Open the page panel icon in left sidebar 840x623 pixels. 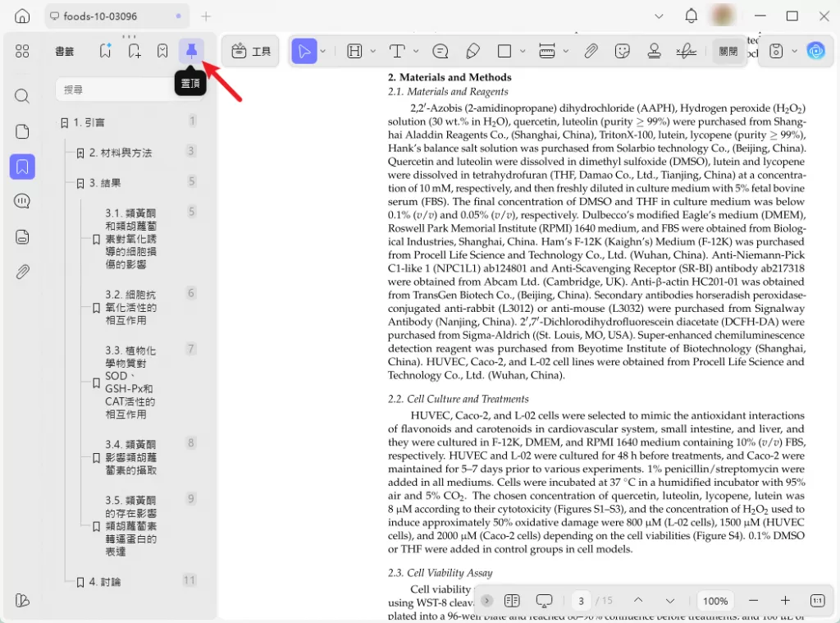pyautogui.click(x=22, y=131)
